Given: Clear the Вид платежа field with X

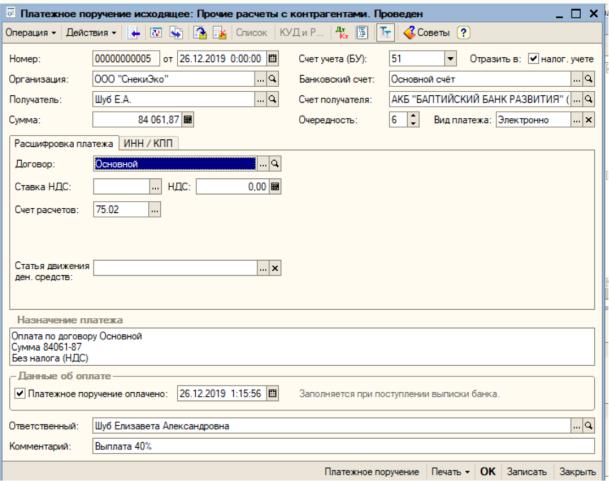Looking at the screenshot, I should tap(589, 120).
